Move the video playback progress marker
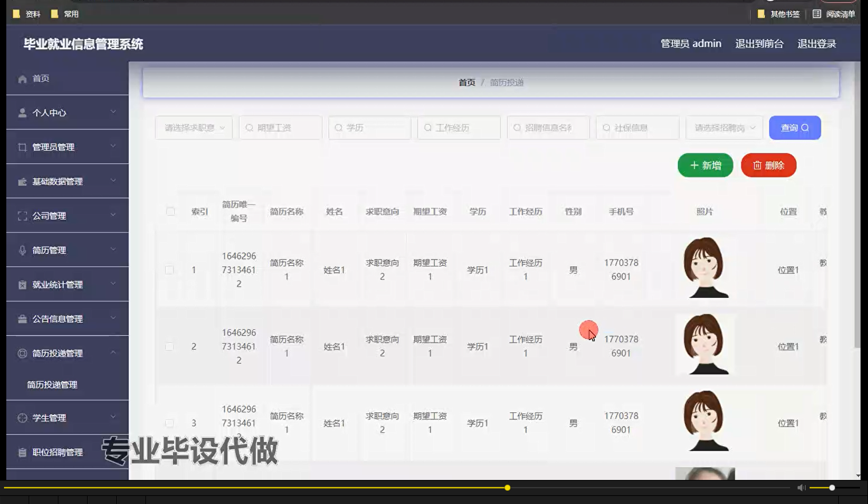868x504 pixels. coord(507,487)
